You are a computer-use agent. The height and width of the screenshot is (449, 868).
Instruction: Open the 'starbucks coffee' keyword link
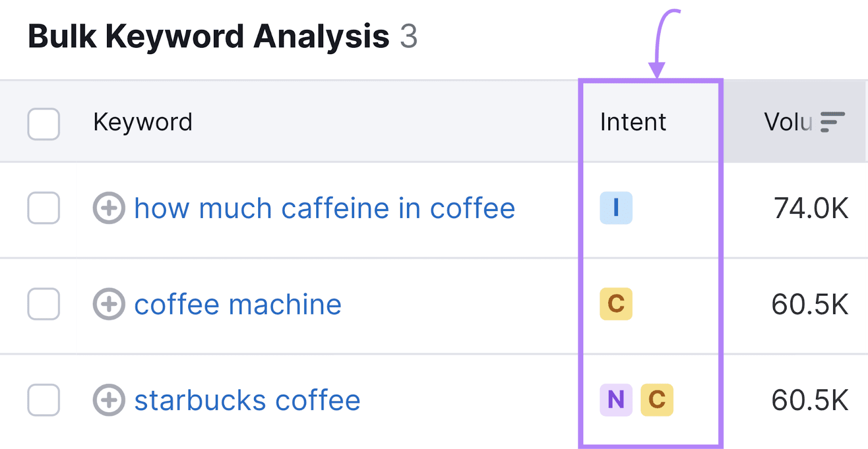point(247,400)
